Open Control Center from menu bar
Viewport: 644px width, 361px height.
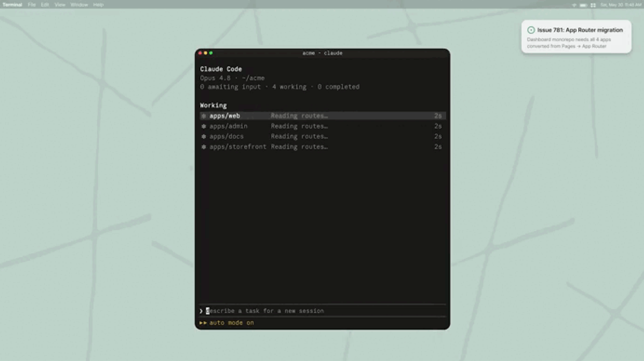(593, 5)
